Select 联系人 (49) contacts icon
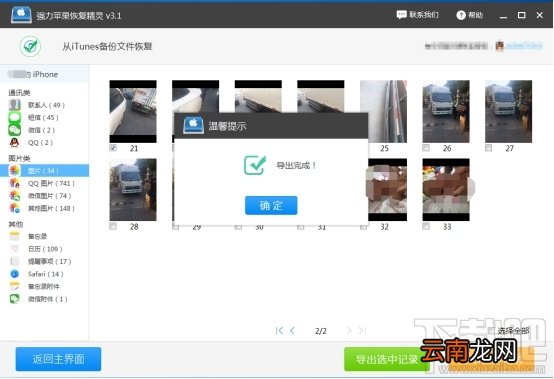This screenshot has height=379, width=554. click(x=14, y=105)
